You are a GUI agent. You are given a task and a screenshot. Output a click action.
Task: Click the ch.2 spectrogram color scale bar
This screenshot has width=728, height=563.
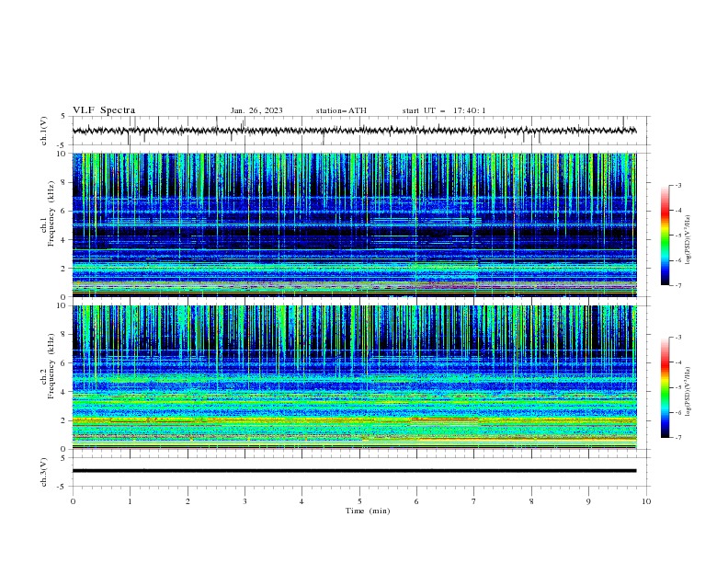665,387
